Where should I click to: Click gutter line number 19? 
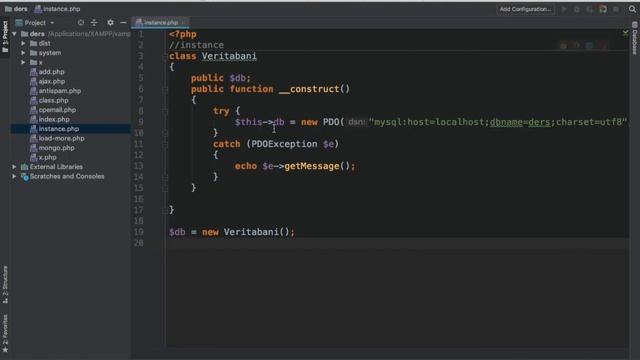tap(139, 232)
